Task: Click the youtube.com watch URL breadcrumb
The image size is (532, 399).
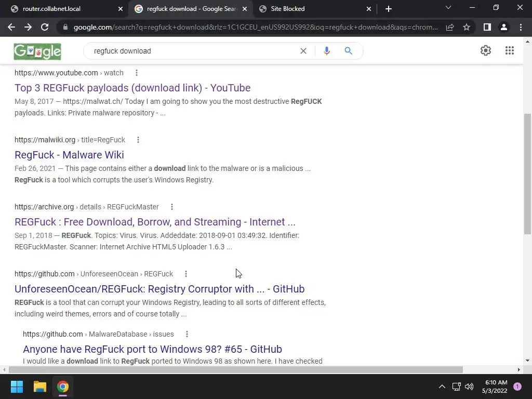Action: pyautogui.click(x=69, y=73)
